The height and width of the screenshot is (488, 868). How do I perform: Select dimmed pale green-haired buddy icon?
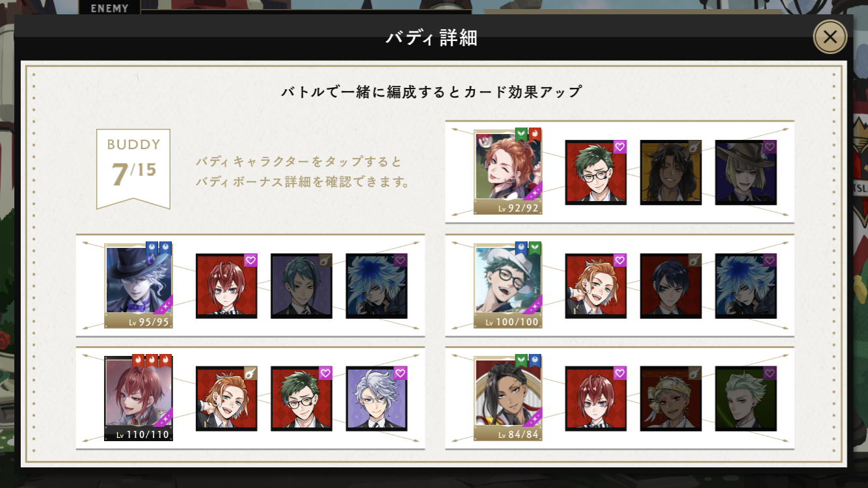point(746,398)
